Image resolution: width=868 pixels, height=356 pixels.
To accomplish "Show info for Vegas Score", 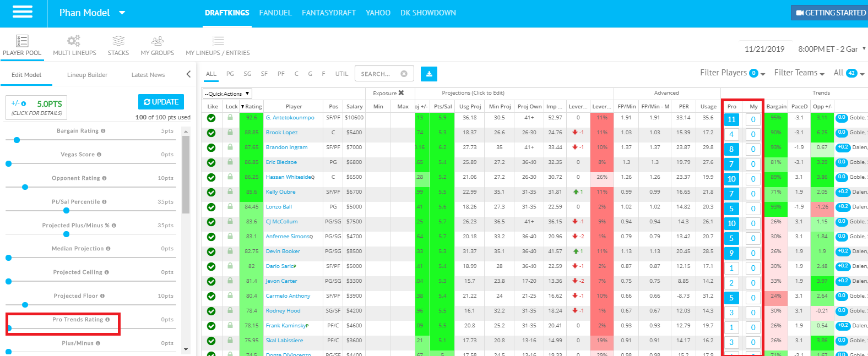I will (x=99, y=155).
